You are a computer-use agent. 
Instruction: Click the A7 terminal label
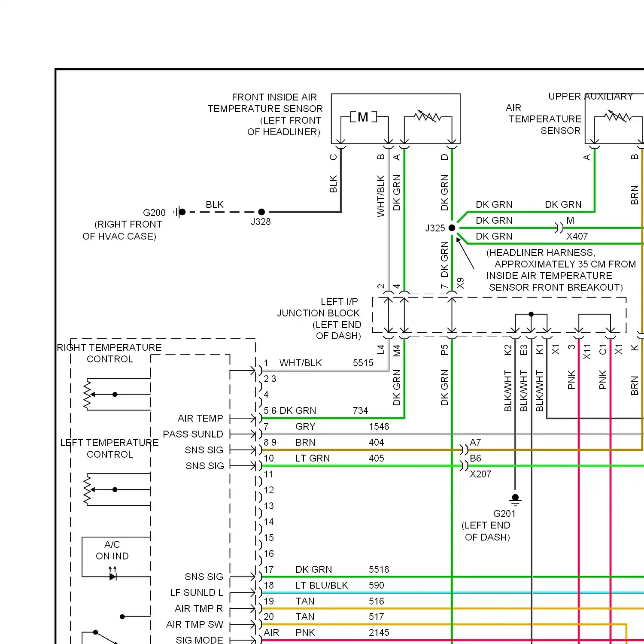tap(475, 443)
